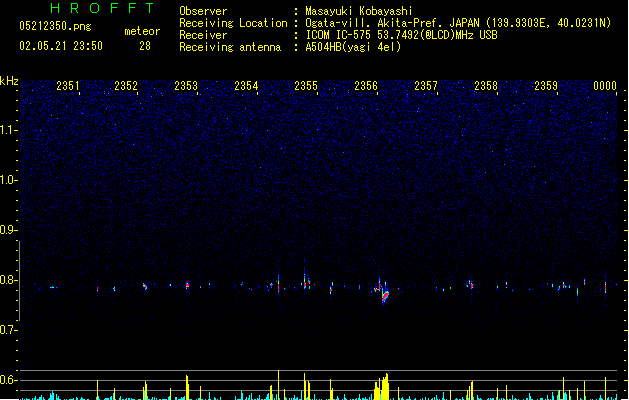629x400 pixels.
Task: Click the 1.0 kHz frequency tick label
Action: coord(9,180)
